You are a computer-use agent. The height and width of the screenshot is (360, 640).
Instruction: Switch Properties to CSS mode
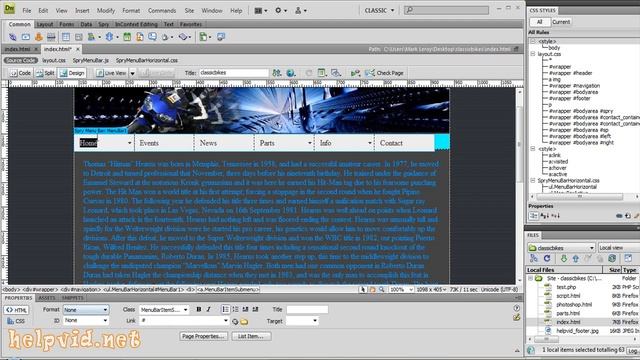coord(16,321)
